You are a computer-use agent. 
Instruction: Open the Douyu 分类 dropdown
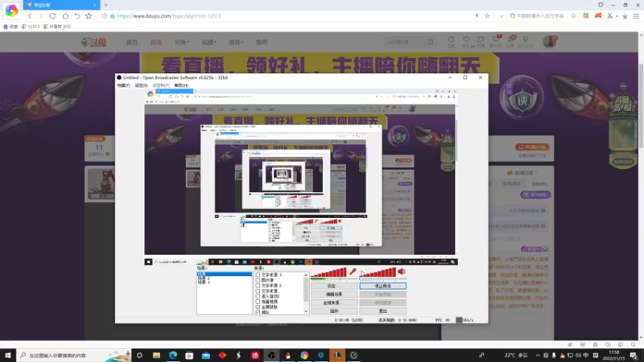182,42
